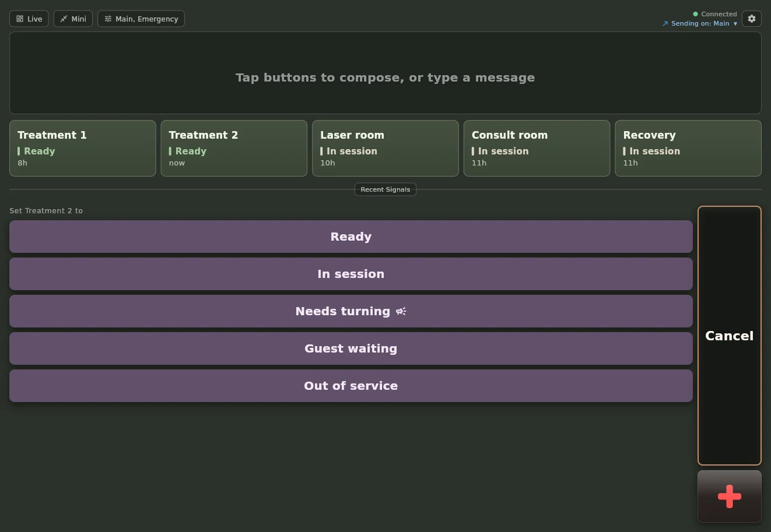771x532 pixels.
Task: Set Treatment 2 to In session
Action: coord(351,274)
